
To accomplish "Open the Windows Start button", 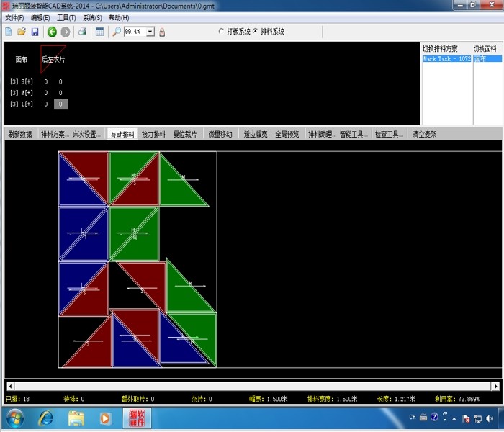I will tap(15, 418).
